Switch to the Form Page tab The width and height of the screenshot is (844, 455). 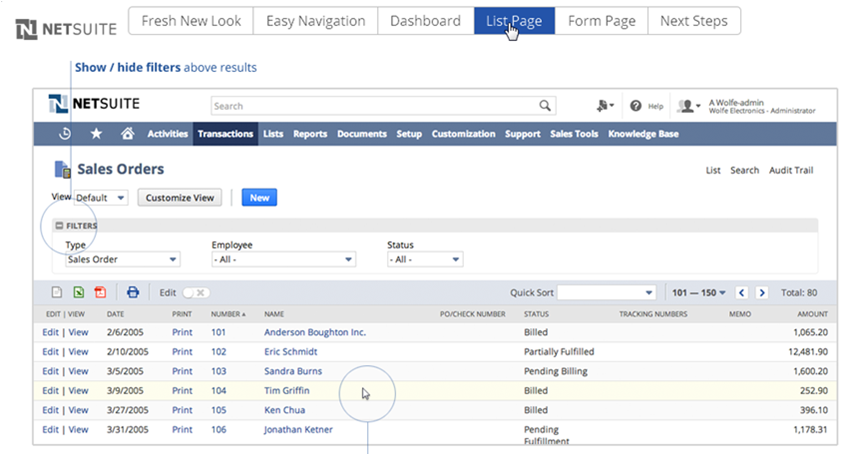(x=601, y=21)
